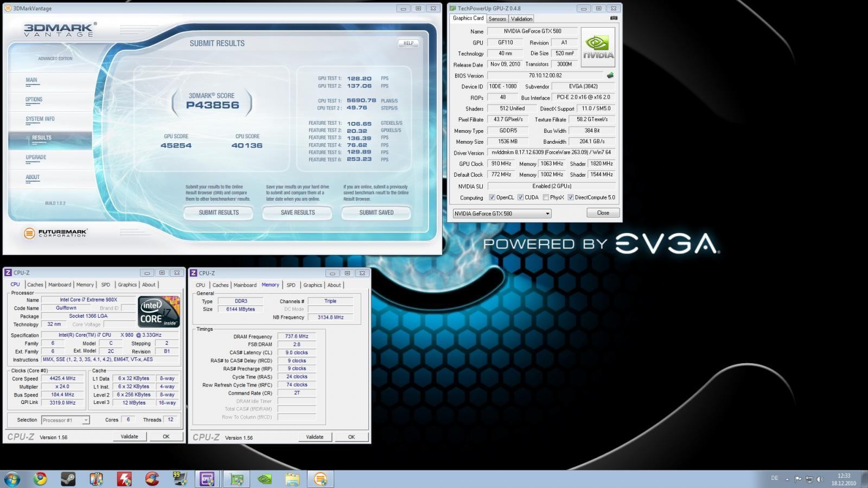
Task: Open the red lightning bolt app in taskbar
Action: pos(124,479)
